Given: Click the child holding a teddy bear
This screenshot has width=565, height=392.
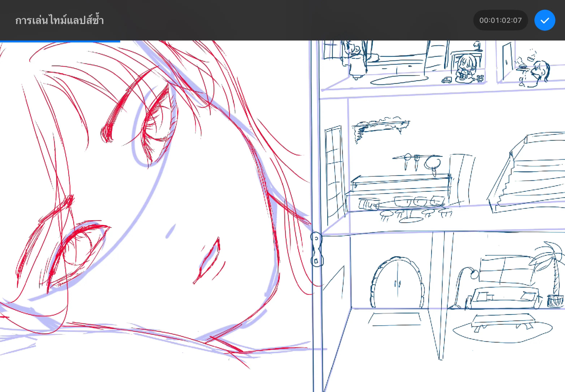Looking at the screenshot, I should coord(465,69).
